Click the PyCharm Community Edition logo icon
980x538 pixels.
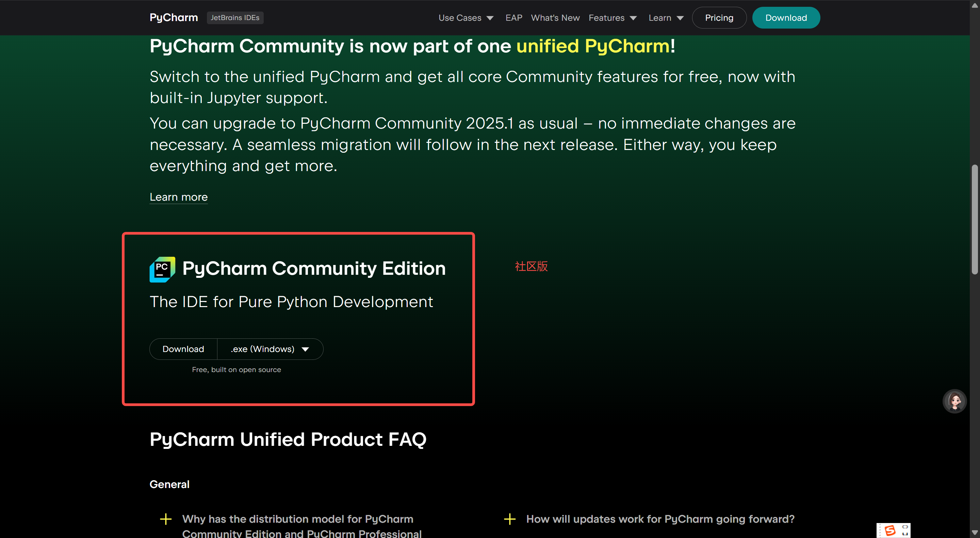[x=162, y=269]
